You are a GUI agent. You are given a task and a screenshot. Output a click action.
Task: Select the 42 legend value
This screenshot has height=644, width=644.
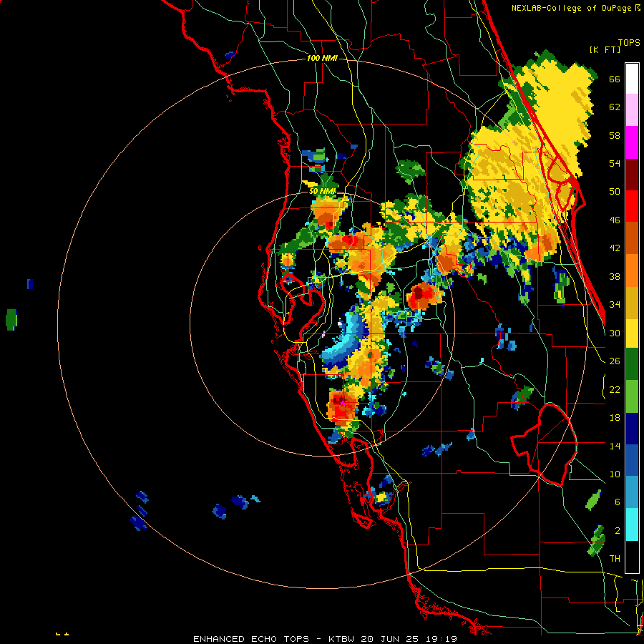tap(615, 248)
